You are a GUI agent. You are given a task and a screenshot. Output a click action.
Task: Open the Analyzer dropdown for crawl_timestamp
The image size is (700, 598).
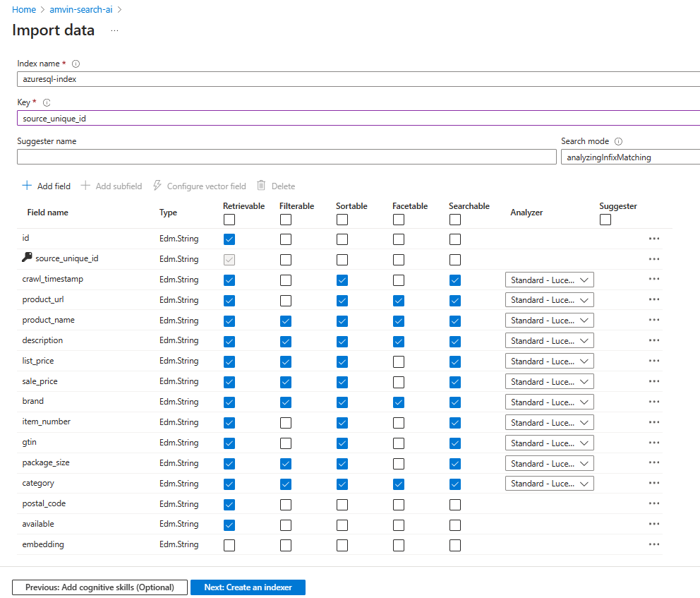tap(550, 280)
